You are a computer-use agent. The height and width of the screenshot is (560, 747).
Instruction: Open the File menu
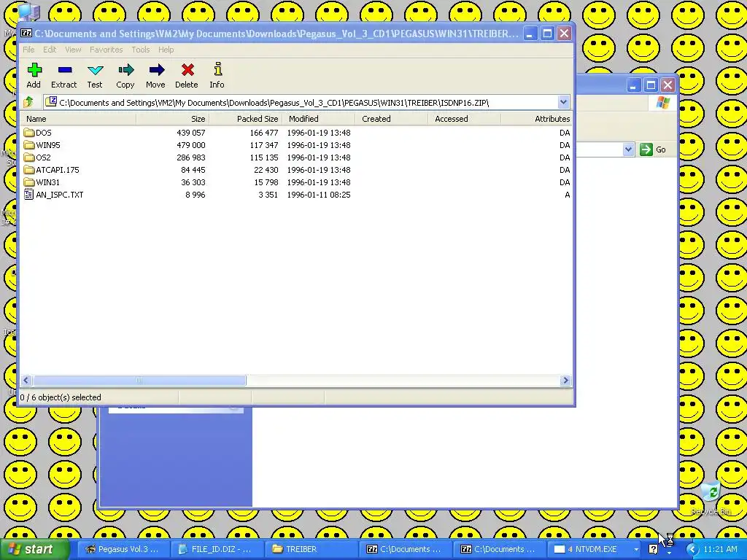pos(28,50)
